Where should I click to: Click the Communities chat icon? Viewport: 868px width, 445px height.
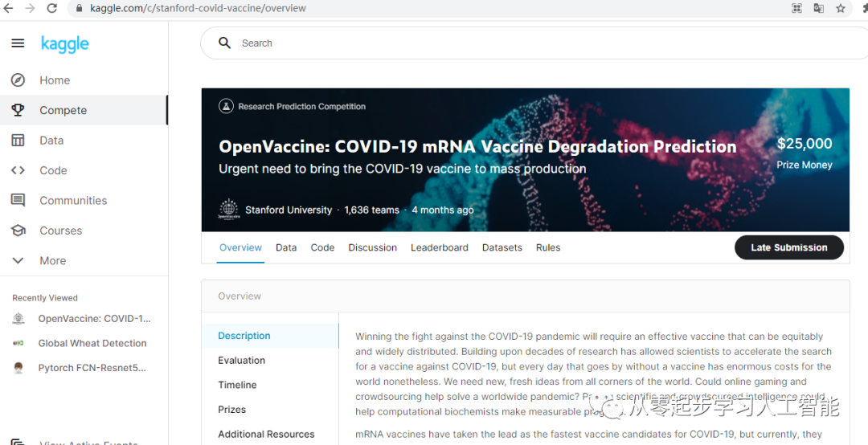point(18,200)
